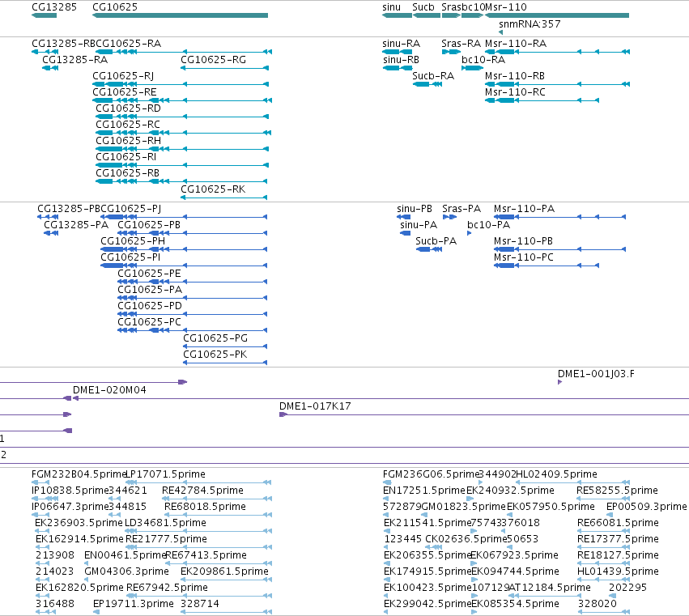Select transcript CG10625-RG
Viewport: 689px width, 616px height.
pos(224,68)
